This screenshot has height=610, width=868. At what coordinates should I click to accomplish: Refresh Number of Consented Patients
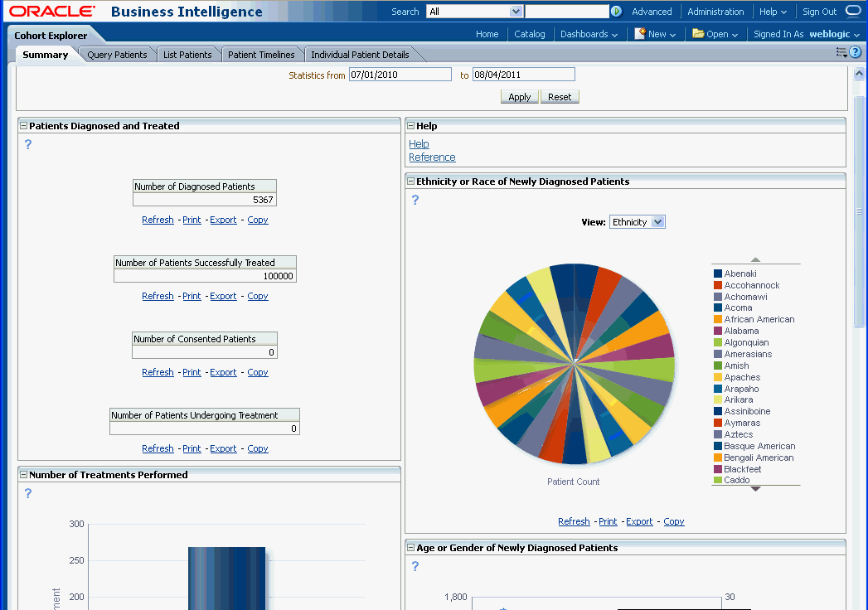pyautogui.click(x=158, y=372)
